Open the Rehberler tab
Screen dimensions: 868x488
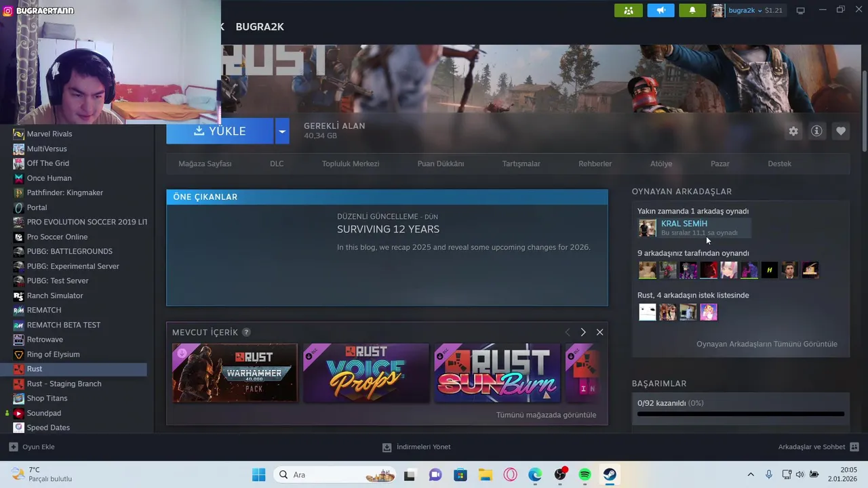tap(595, 163)
